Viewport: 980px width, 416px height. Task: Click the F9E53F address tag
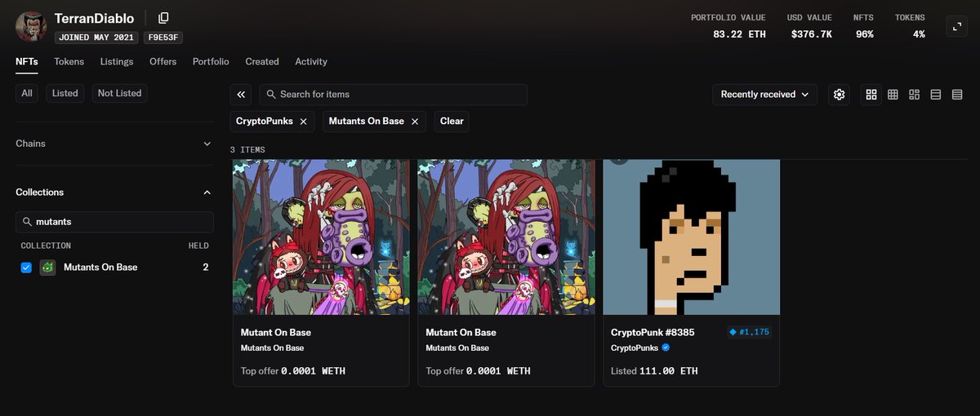coord(163,38)
